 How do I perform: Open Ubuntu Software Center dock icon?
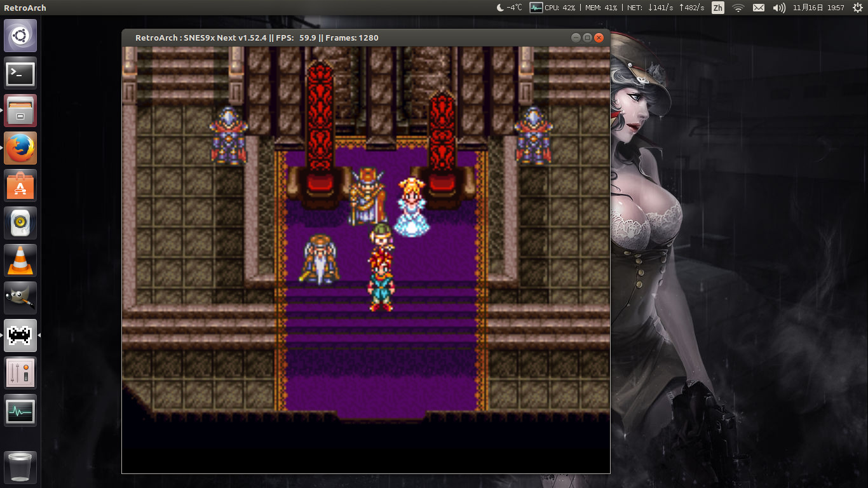20,186
